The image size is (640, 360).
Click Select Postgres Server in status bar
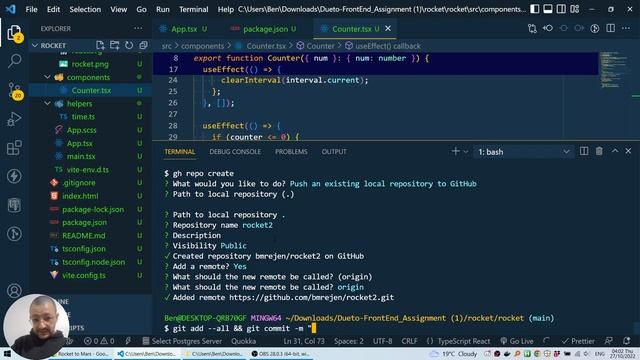(x=182, y=341)
